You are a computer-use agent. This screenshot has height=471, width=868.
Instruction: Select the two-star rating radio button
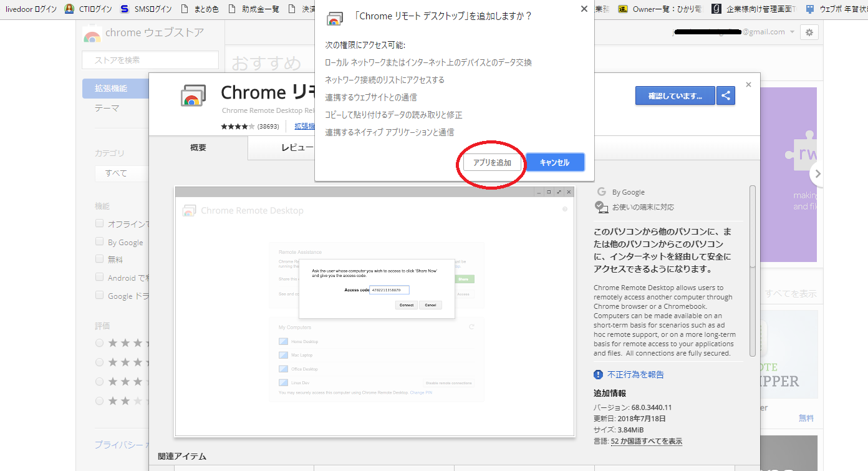(x=99, y=401)
